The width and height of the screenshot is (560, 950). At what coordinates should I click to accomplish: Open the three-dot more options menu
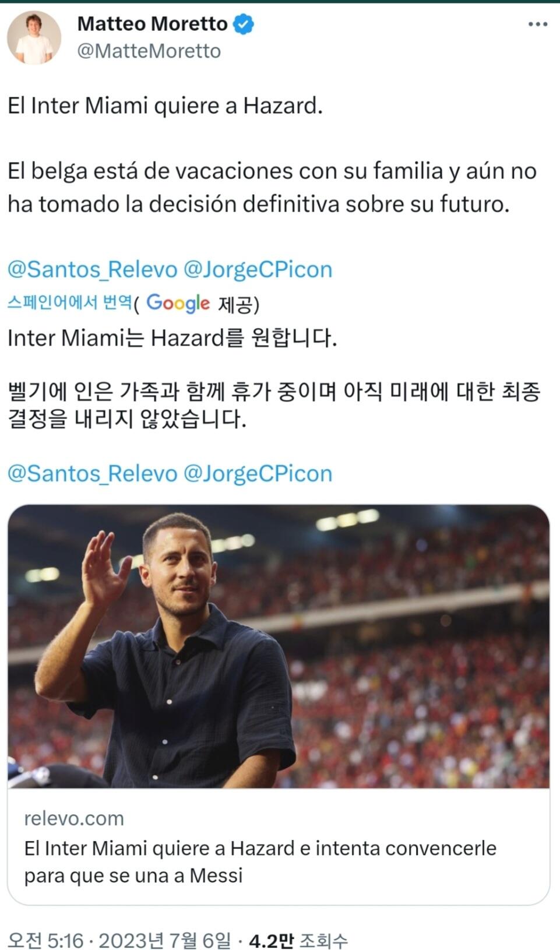click(x=537, y=24)
